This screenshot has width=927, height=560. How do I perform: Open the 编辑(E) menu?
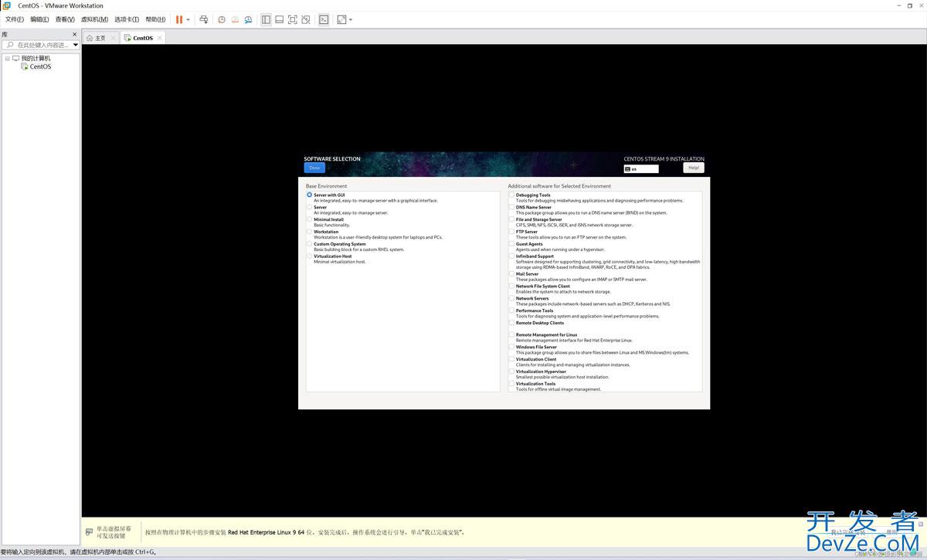pyautogui.click(x=39, y=19)
